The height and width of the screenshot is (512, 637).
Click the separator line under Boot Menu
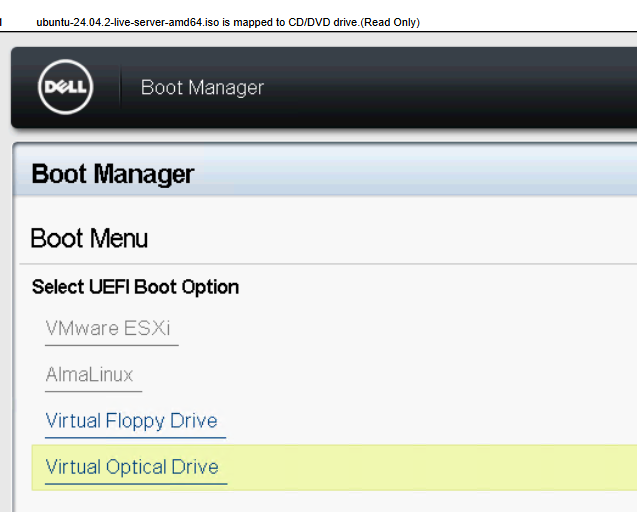pyautogui.click(x=330, y=264)
